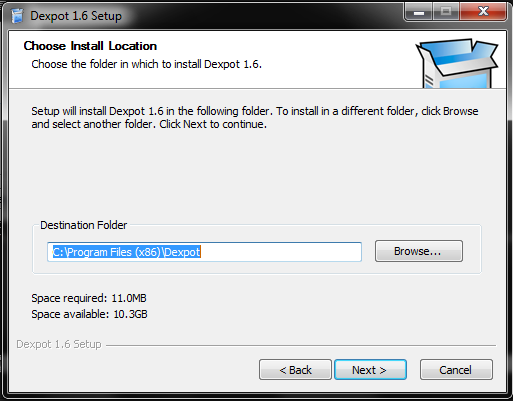The image size is (513, 401).
Task: Minimize the Dexpot 1.6 Setup window
Action: click(419, 12)
